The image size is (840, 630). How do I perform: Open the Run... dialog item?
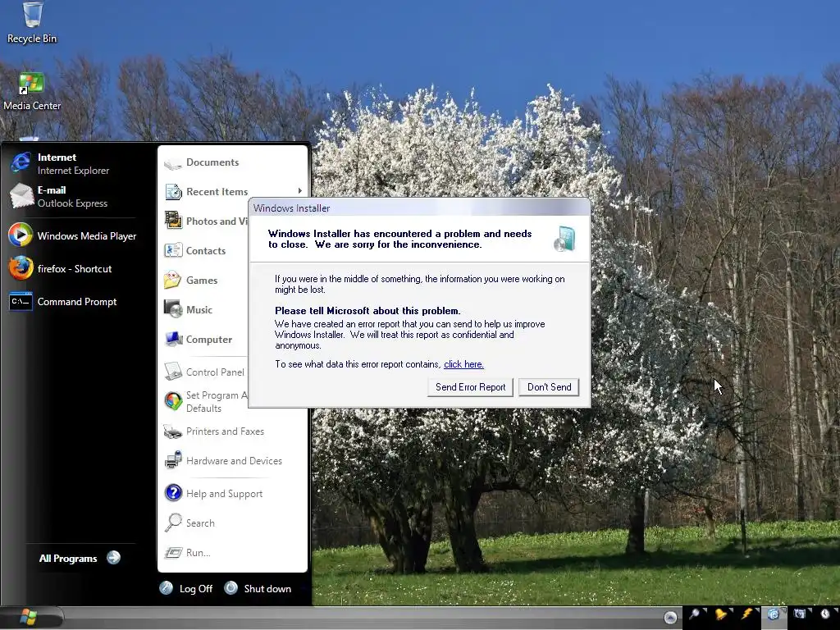coord(188,552)
